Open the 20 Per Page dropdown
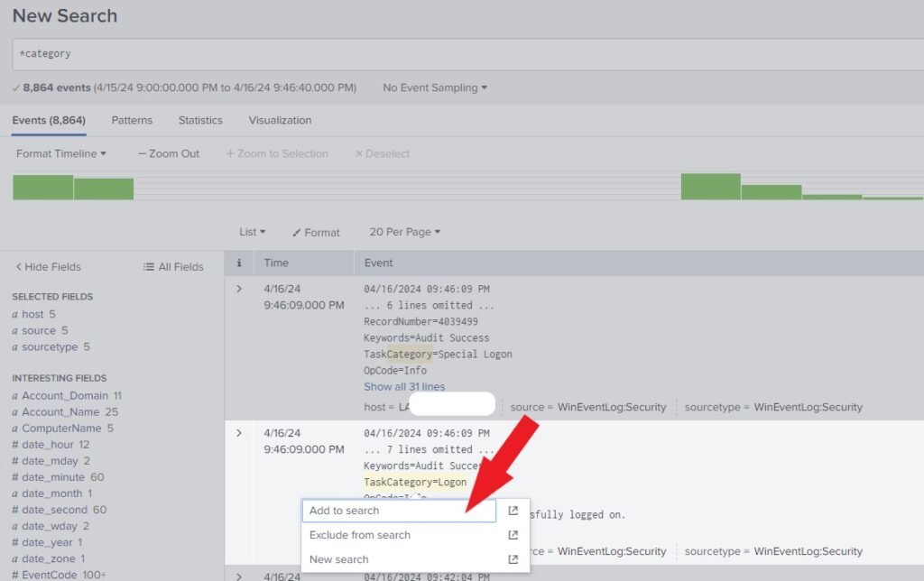Image resolution: width=924 pixels, height=581 pixels. click(405, 232)
